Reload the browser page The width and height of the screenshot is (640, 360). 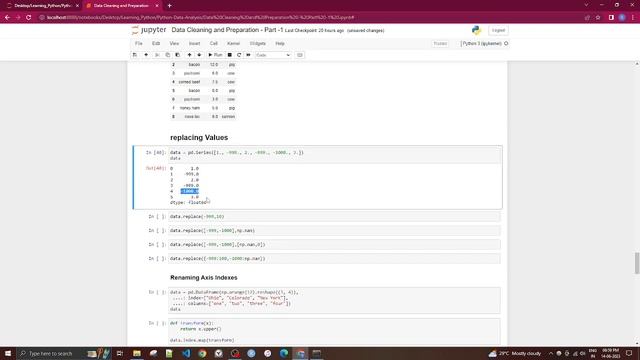point(29,18)
